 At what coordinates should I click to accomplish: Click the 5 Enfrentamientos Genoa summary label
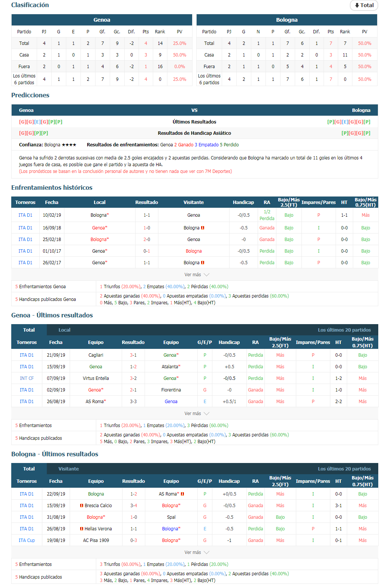coord(40,286)
